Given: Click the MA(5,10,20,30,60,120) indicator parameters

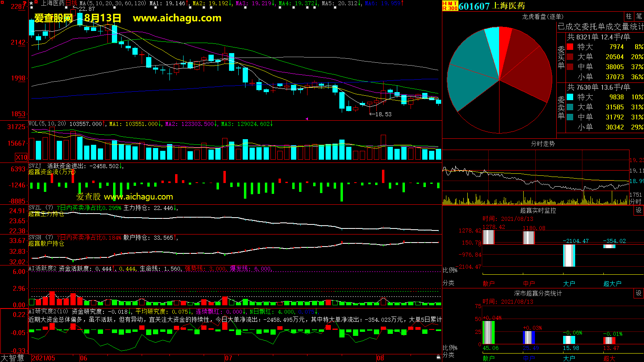Looking at the screenshot, I should [113, 3].
